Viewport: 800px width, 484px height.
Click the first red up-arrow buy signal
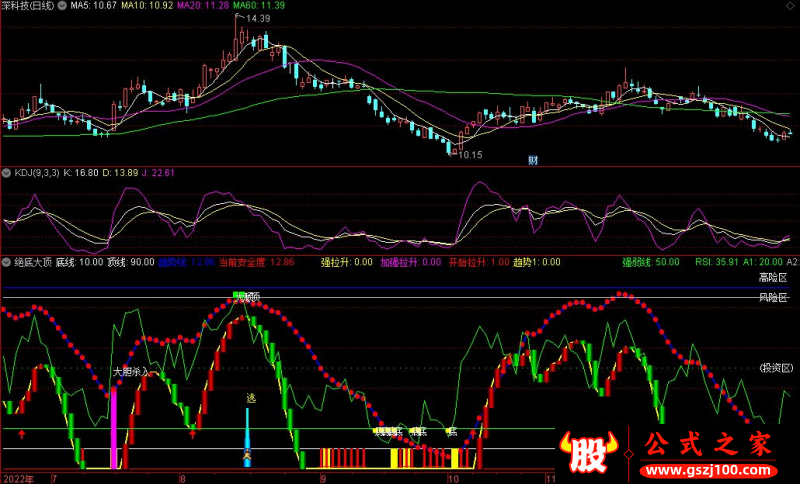coord(21,434)
